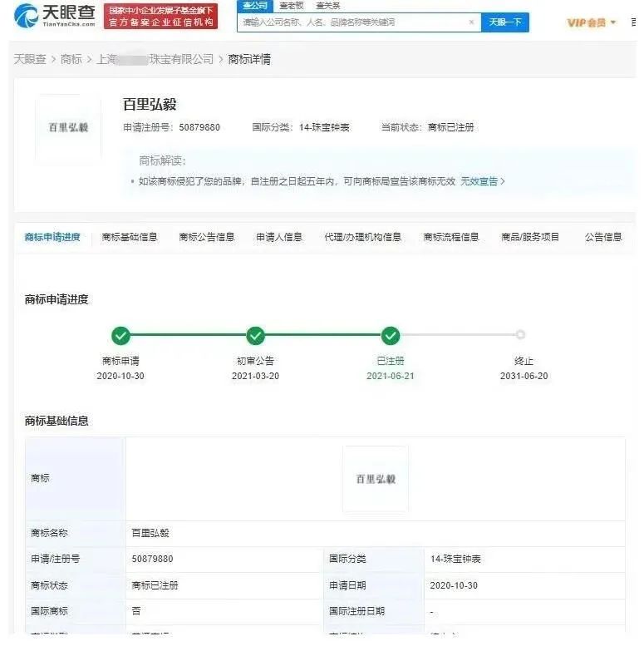Click the 无效宣告 link

click(483, 181)
